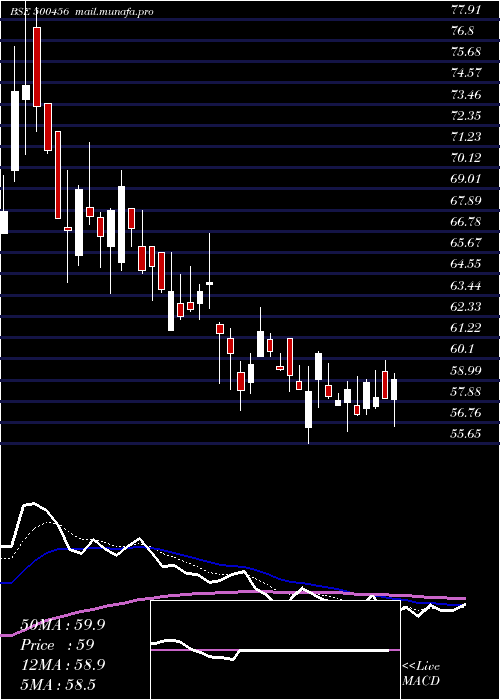
Task: Click the mail.munafa.pro watermark text
Action: pos(113,12)
